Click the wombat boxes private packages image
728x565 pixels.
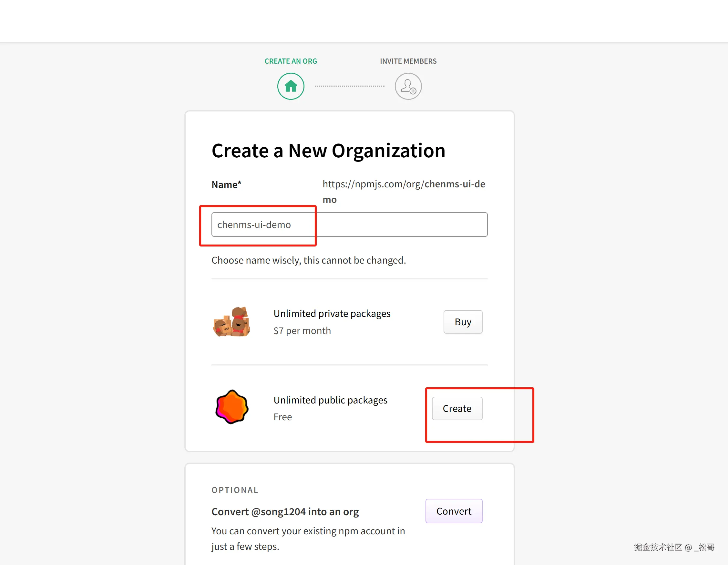tap(232, 322)
